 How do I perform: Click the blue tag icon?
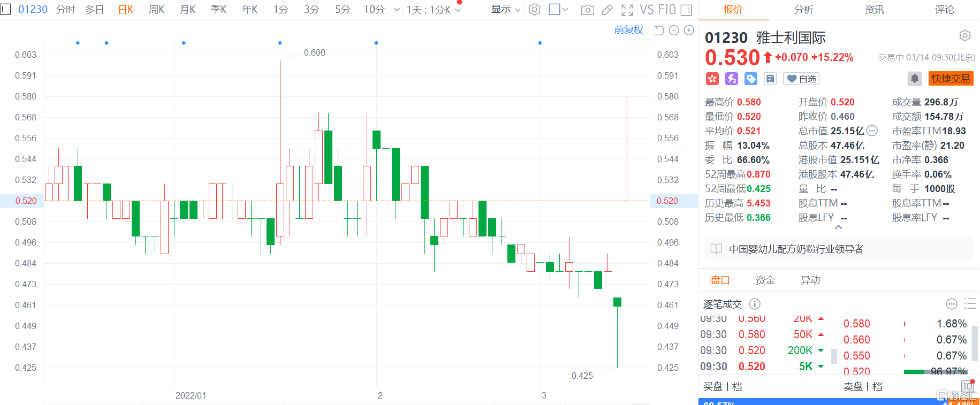[x=751, y=79]
